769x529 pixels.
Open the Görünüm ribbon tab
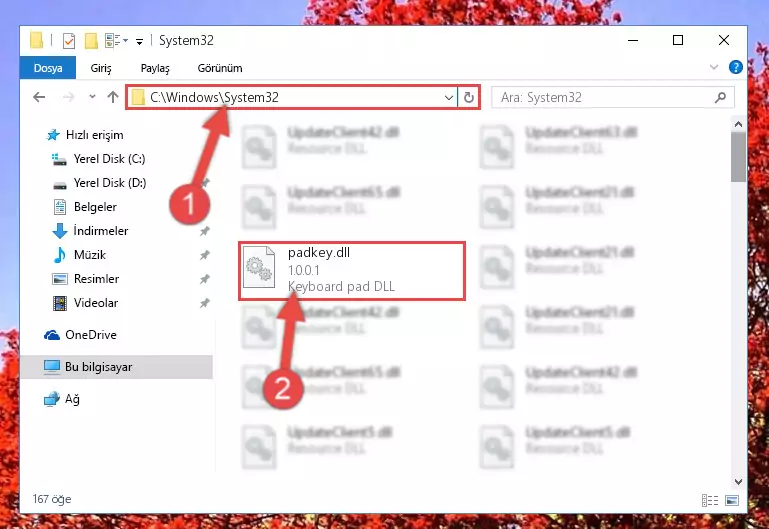pos(220,68)
